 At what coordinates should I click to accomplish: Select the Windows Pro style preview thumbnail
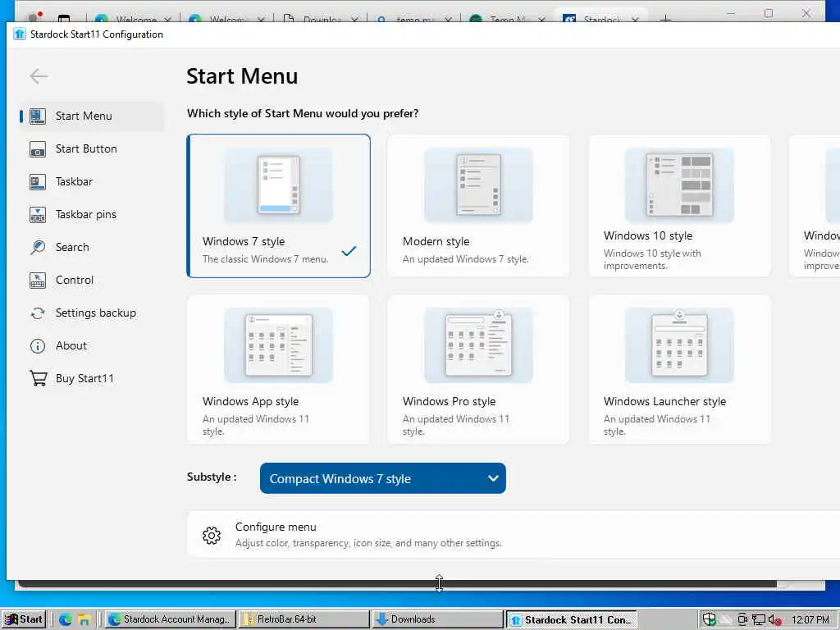pyautogui.click(x=478, y=345)
